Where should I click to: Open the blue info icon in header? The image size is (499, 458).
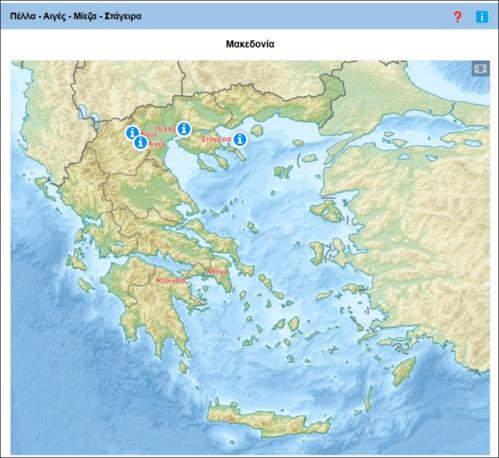[x=482, y=17]
